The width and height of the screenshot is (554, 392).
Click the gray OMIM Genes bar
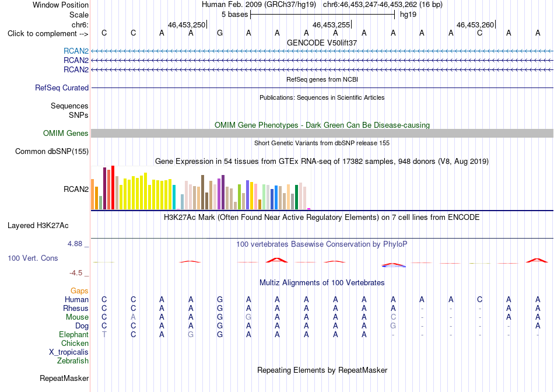pos(322,133)
